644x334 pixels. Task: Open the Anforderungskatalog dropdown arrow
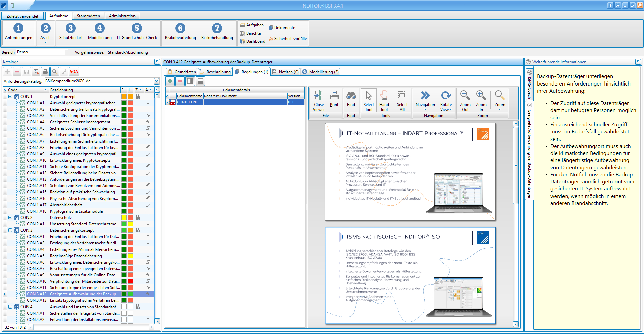(x=156, y=81)
